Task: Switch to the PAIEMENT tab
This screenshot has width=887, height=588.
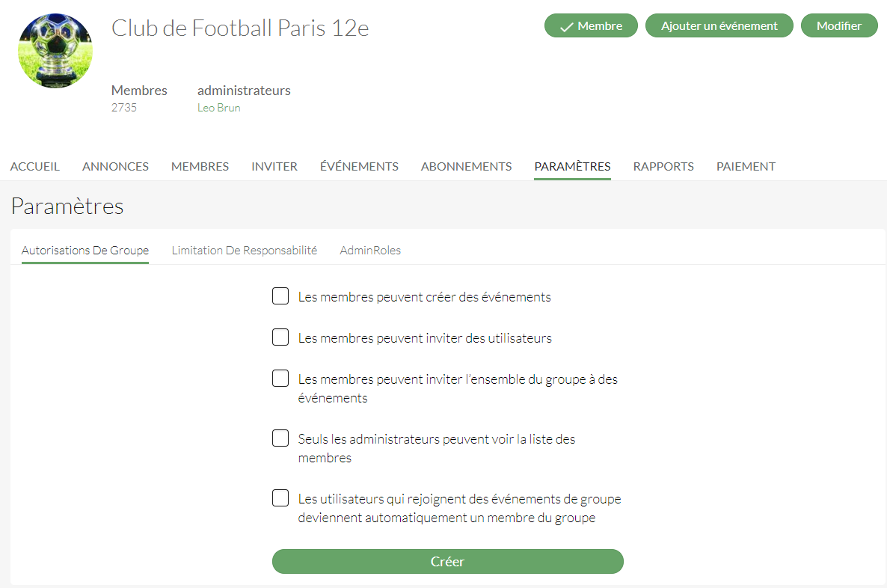Action: [746, 166]
